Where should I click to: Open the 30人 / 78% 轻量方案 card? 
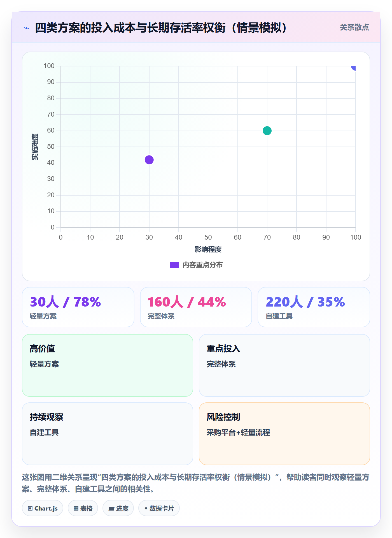click(78, 307)
